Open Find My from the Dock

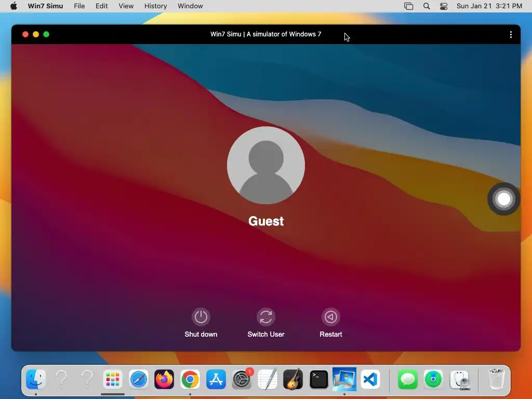433,379
